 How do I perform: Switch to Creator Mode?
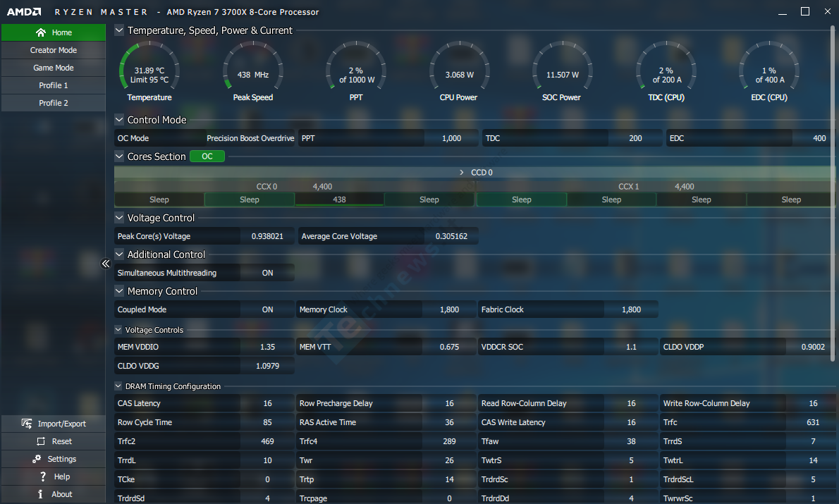coord(54,50)
